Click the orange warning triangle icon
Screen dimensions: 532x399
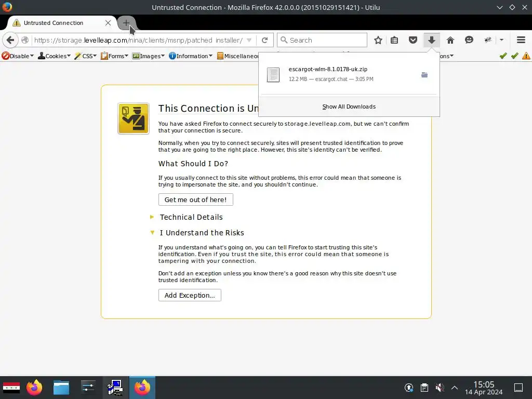tap(526, 56)
